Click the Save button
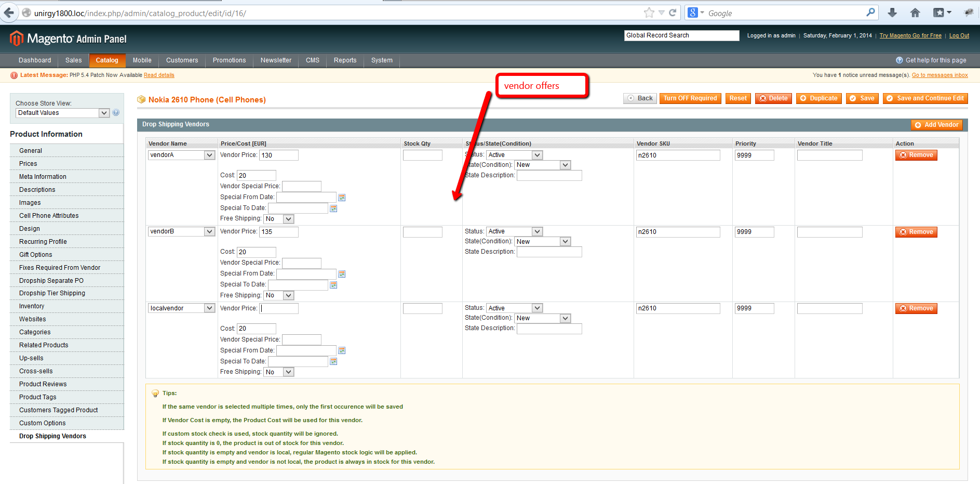980x484 pixels. pyautogui.click(x=862, y=98)
